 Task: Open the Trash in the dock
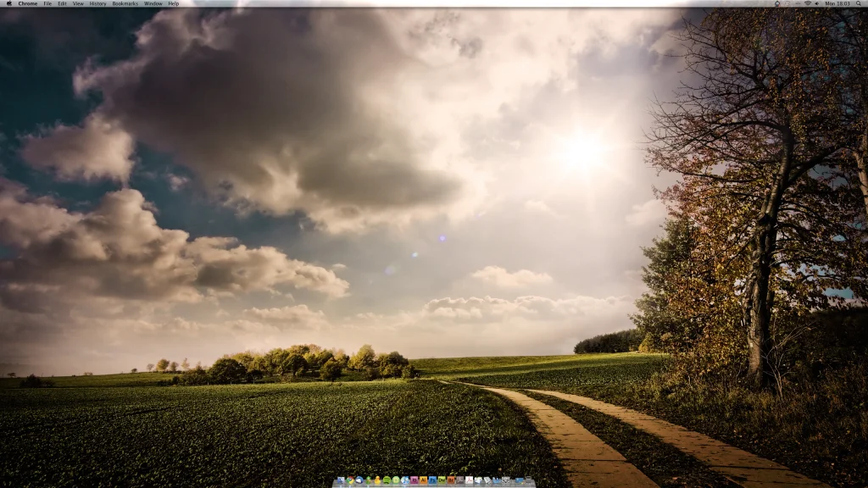click(x=529, y=480)
